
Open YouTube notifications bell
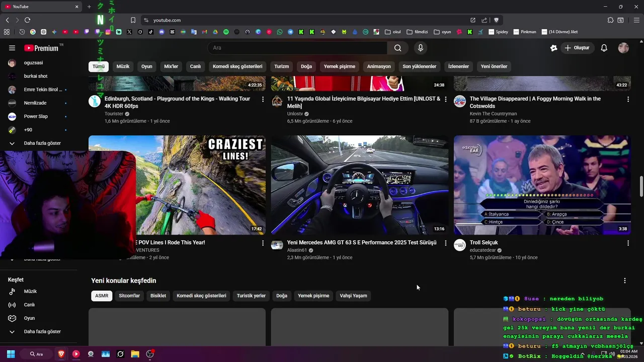pyautogui.click(x=604, y=48)
